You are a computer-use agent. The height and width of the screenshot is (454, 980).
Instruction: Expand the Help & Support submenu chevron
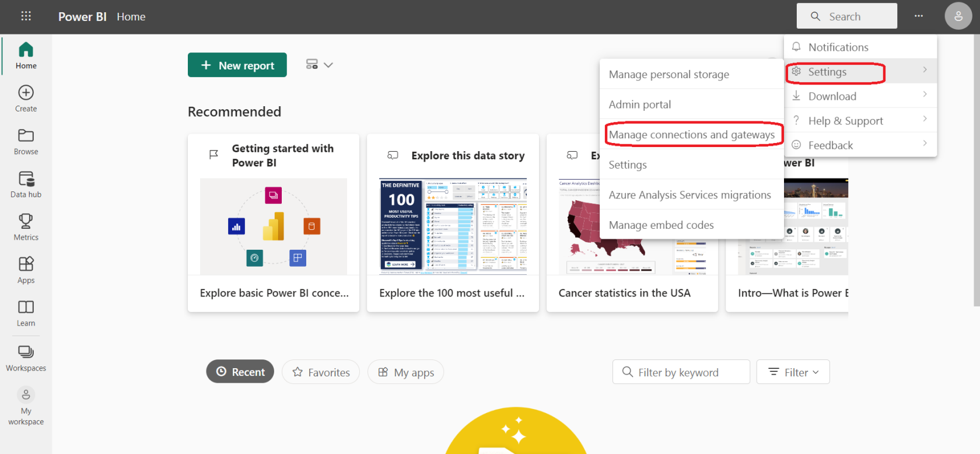(x=925, y=118)
